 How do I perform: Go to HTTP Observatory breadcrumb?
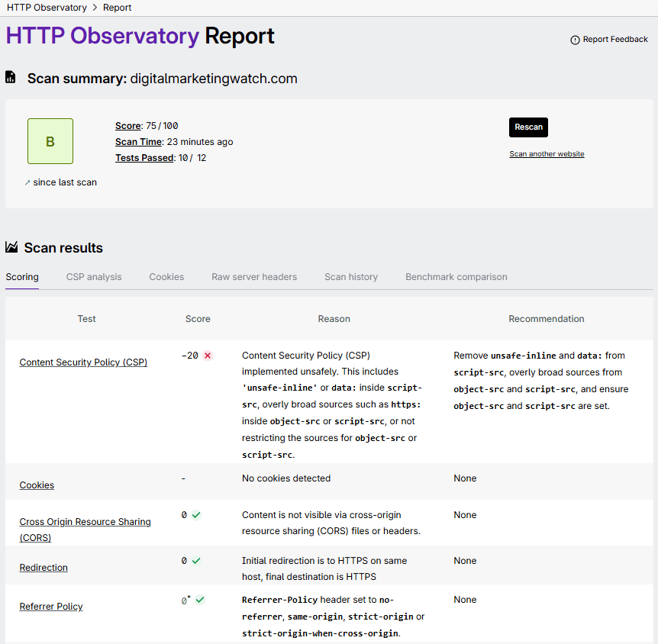[47, 8]
